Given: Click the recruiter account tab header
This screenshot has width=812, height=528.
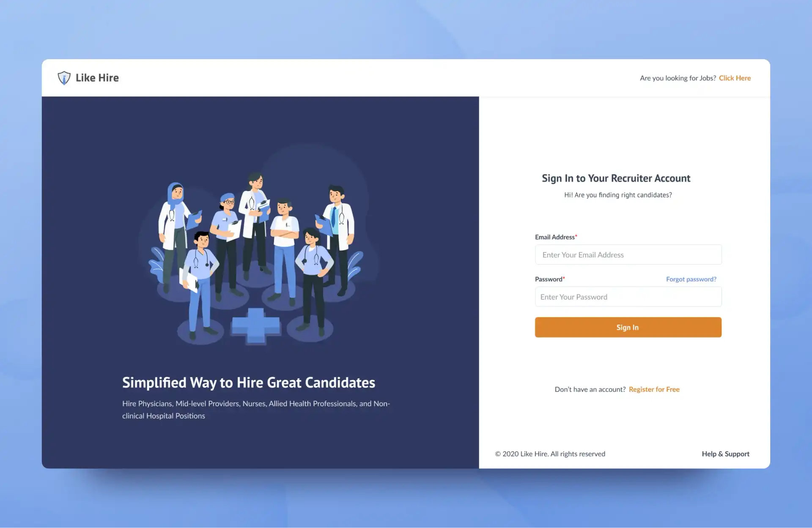Looking at the screenshot, I should [x=616, y=178].
